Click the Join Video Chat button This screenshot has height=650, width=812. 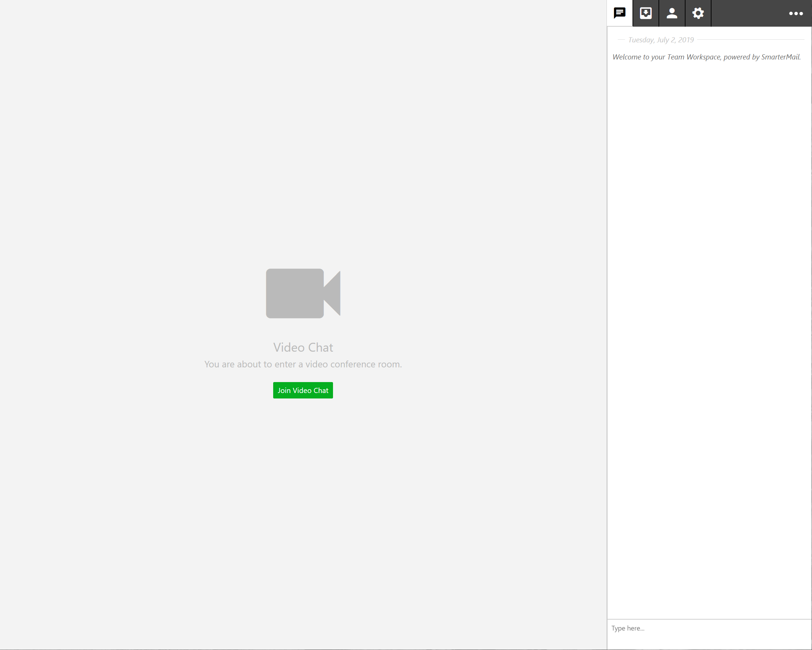(x=303, y=390)
